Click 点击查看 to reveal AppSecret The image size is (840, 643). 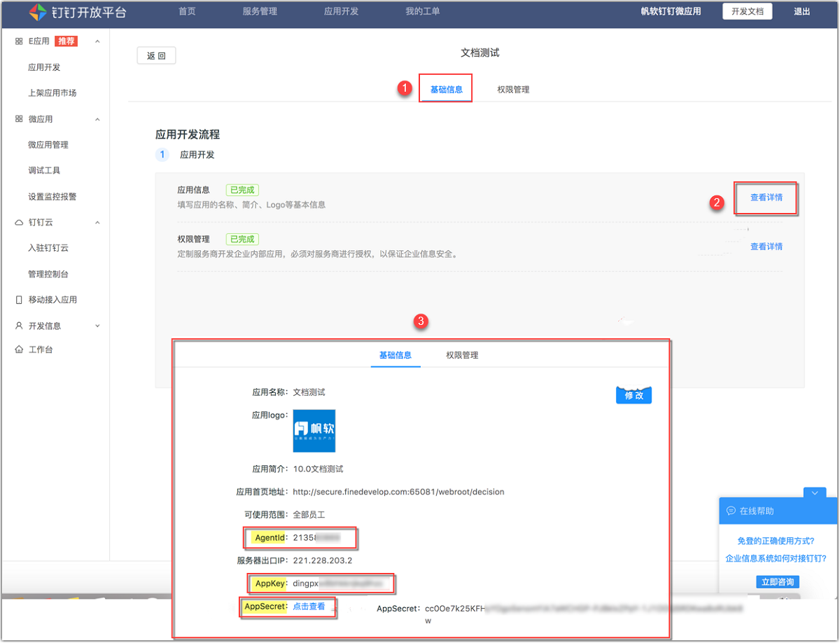click(x=309, y=607)
